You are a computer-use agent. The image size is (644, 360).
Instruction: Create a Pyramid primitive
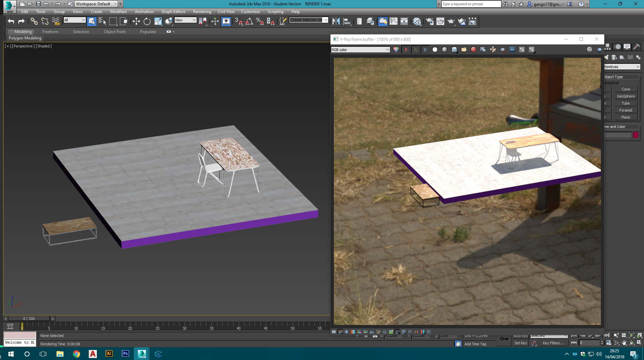click(x=626, y=110)
